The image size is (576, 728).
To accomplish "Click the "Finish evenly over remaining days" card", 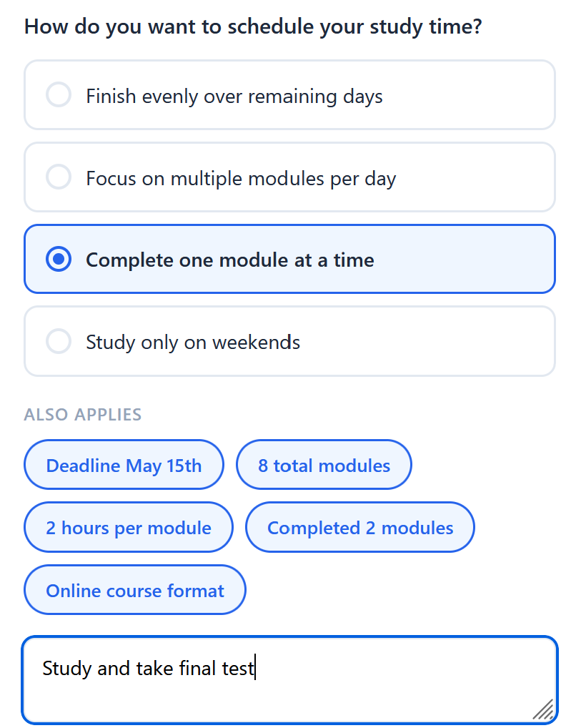I will [289, 95].
